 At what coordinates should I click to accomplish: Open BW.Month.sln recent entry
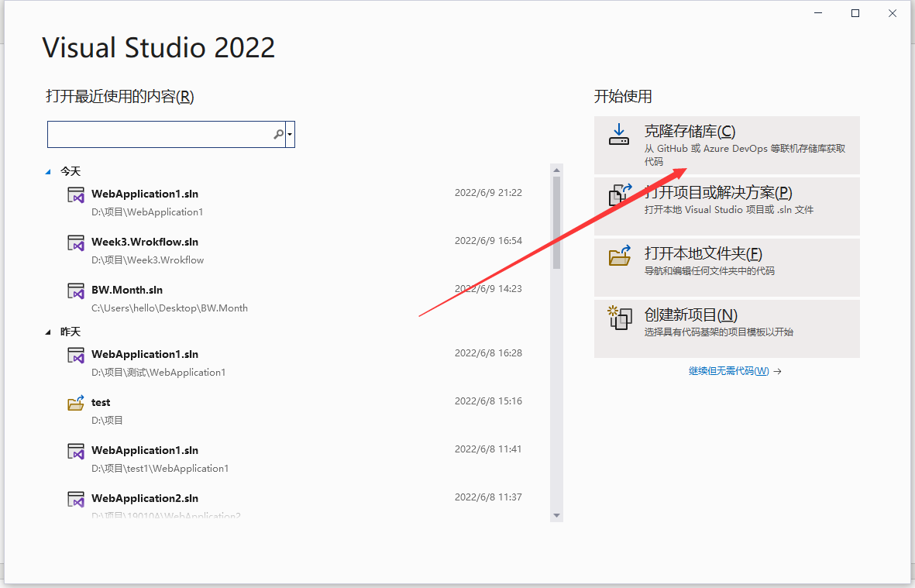294,297
